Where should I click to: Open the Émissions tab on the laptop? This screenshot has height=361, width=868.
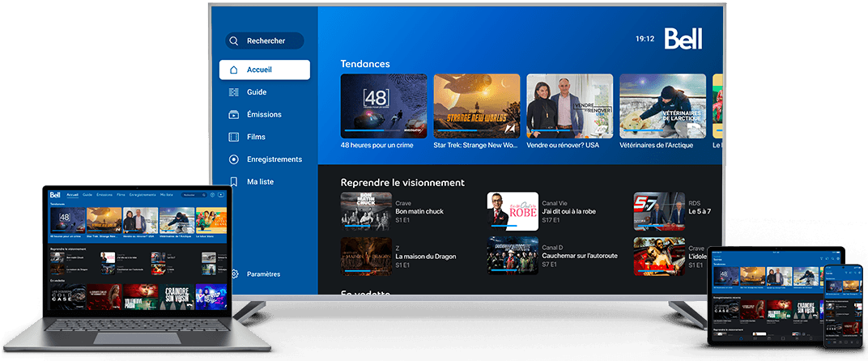[104, 195]
